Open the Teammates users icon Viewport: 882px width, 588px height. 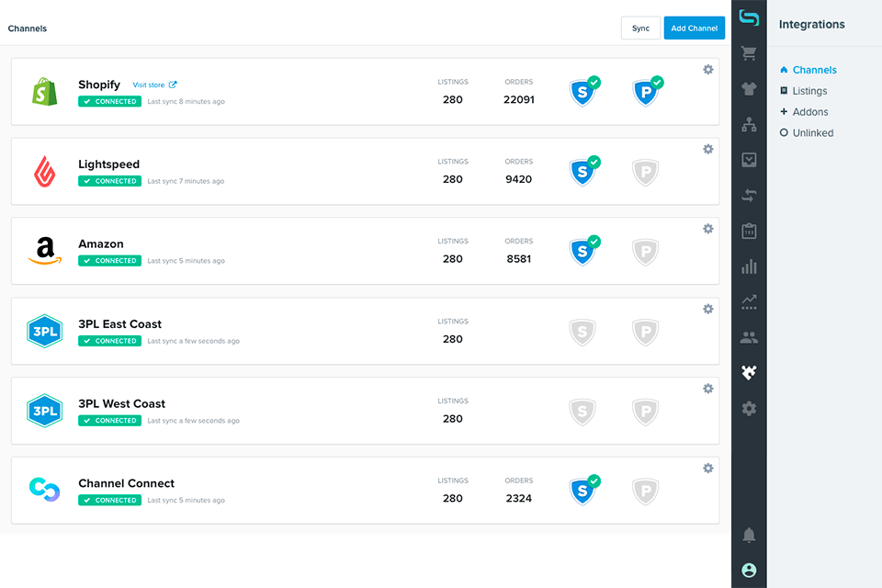(x=749, y=336)
